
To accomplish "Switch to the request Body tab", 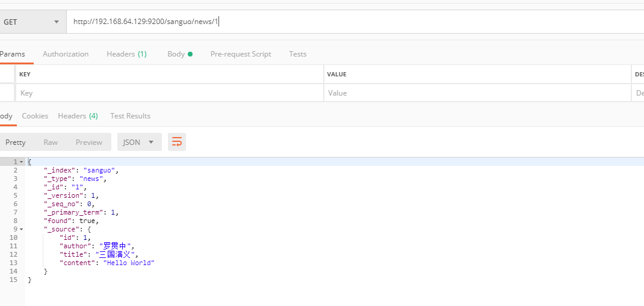I will (x=180, y=54).
